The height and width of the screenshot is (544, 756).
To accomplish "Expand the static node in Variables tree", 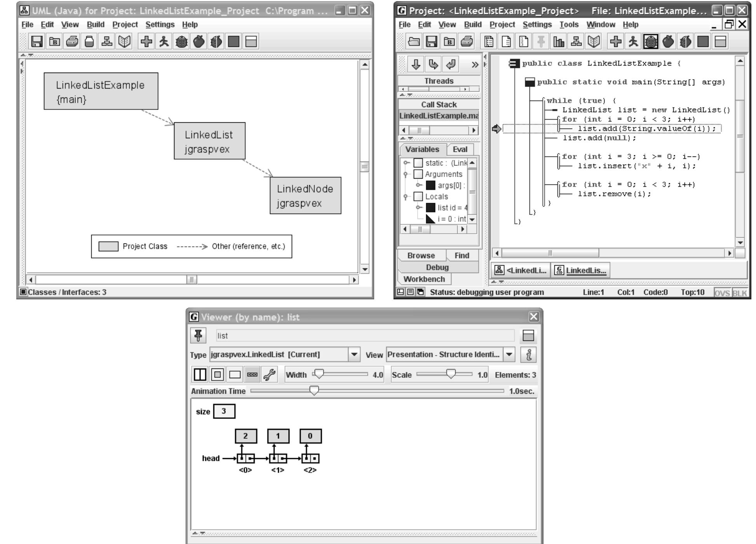I will tap(406, 163).
